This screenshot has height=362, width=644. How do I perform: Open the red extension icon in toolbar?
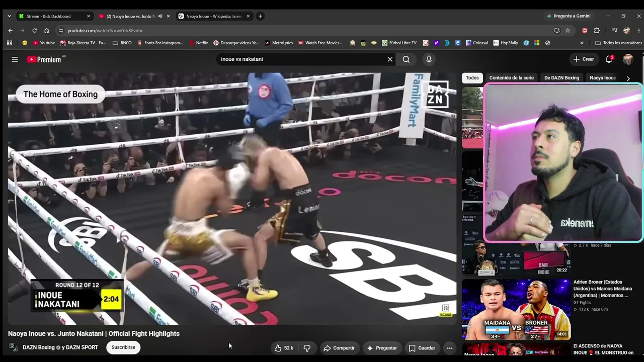pyautogui.click(x=584, y=30)
